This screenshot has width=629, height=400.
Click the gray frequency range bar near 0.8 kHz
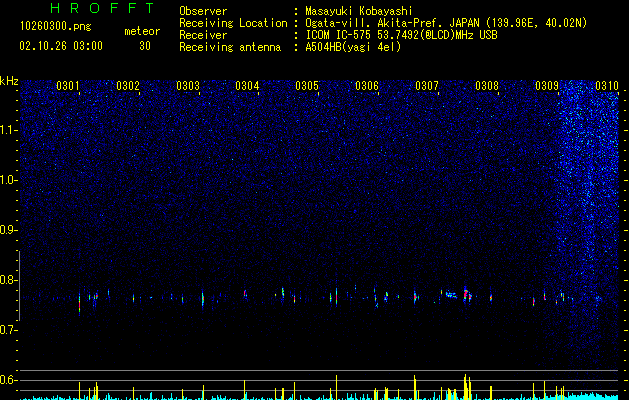tap(19, 286)
